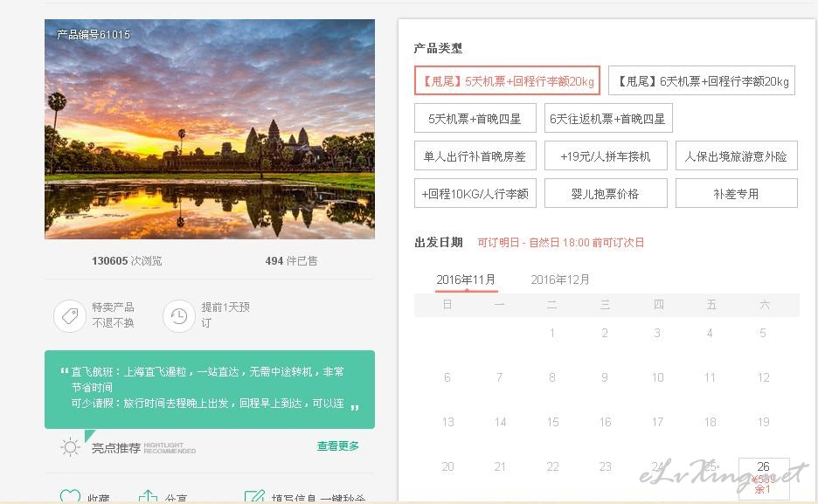Click the share arrow icon for 分享

[x=149, y=496]
